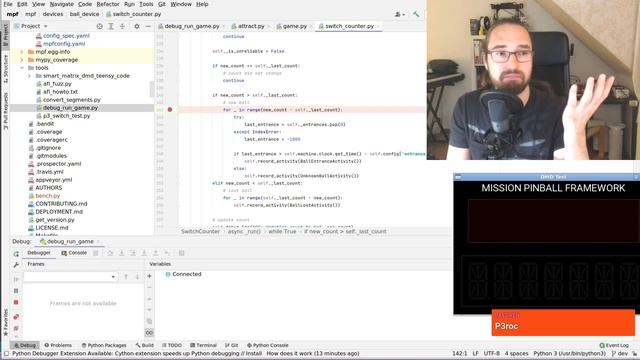Switch to attract.py editor tab

tap(251, 26)
